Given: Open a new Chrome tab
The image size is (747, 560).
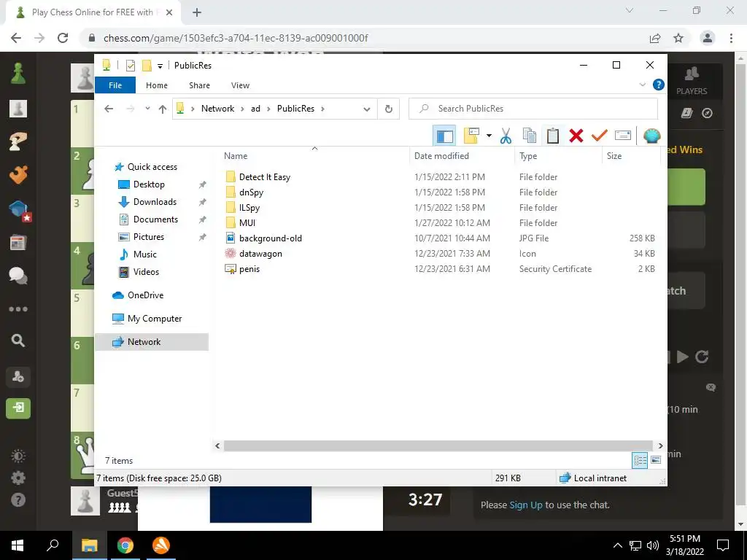Looking at the screenshot, I should [x=197, y=12].
